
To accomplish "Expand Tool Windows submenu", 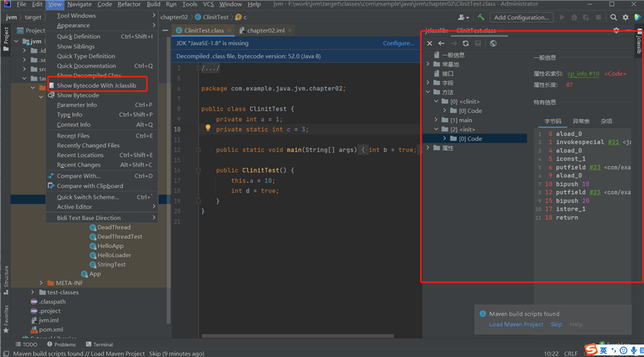I will pos(102,16).
